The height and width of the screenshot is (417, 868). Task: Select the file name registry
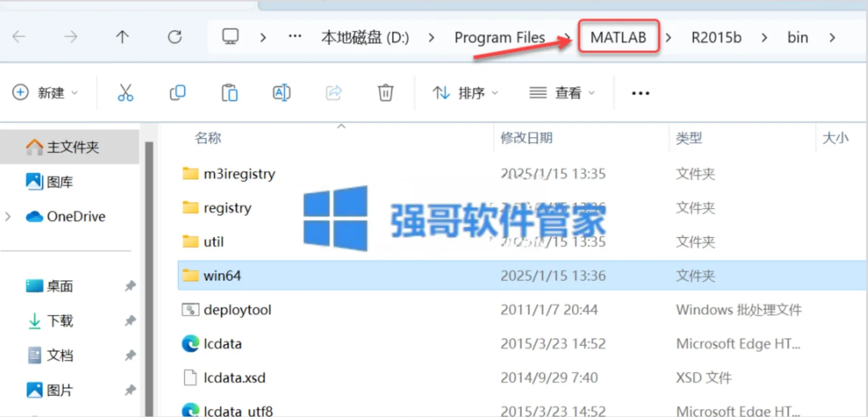(x=227, y=208)
